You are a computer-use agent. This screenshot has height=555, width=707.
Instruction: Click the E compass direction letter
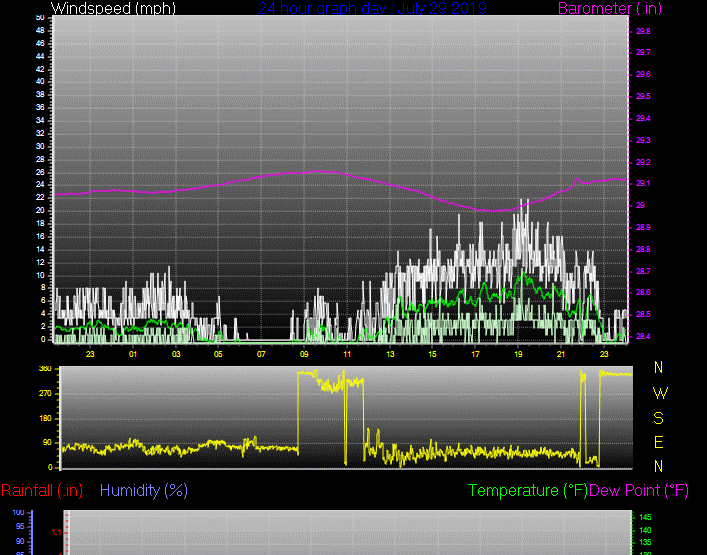click(x=658, y=442)
